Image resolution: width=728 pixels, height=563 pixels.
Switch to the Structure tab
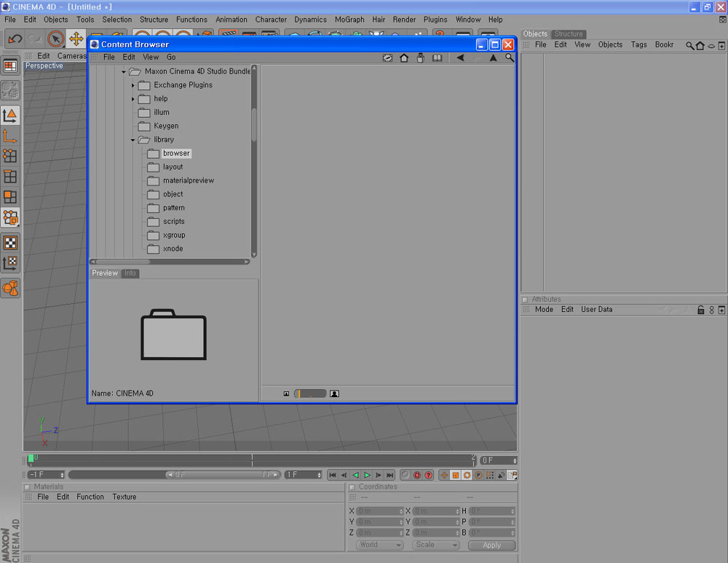pyautogui.click(x=568, y=34)
